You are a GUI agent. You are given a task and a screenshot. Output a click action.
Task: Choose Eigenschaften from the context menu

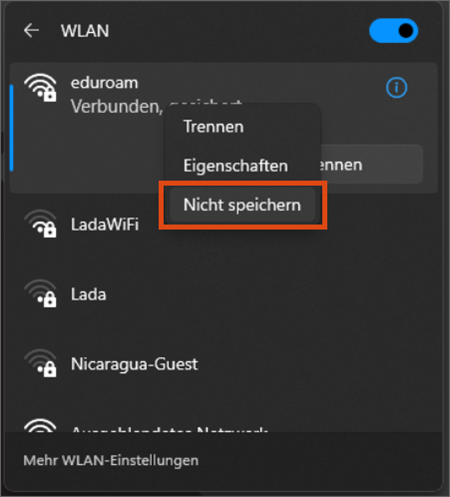pos(235,166)
